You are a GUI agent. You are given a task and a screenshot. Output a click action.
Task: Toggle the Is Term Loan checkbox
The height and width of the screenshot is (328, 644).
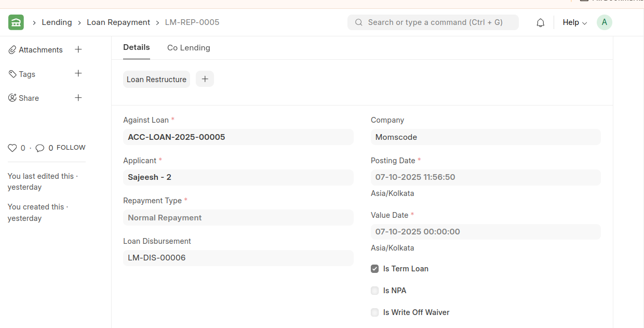click(x=374, y=269)
